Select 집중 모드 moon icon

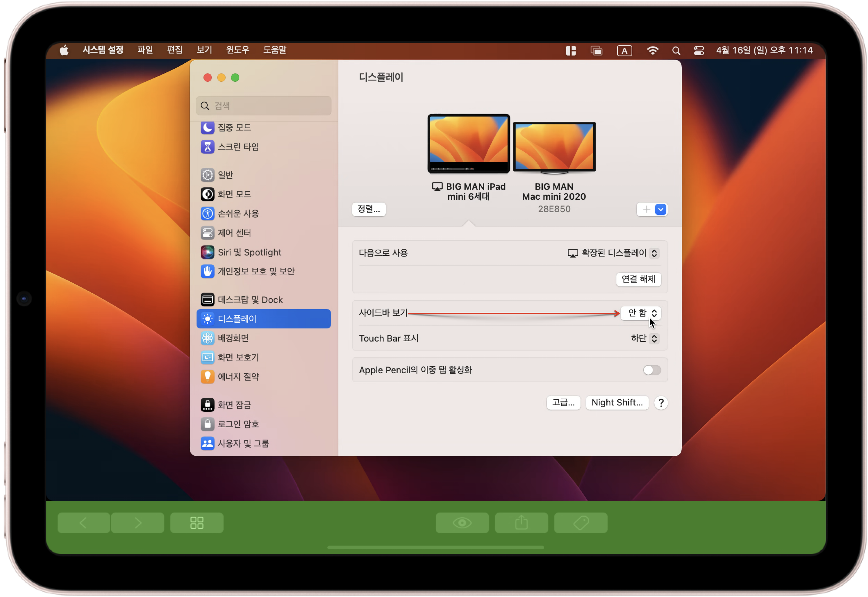point(207,128)
